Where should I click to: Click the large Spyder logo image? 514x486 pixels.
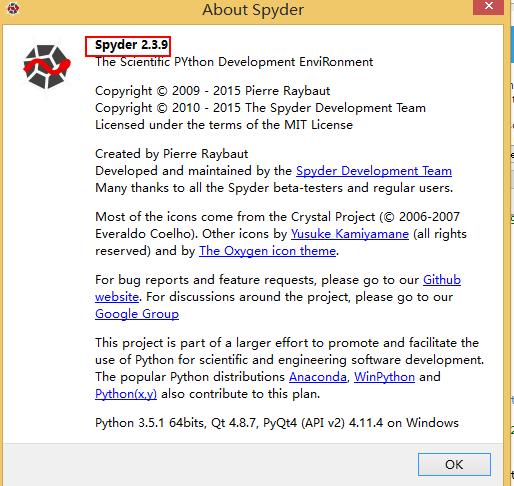46,67
